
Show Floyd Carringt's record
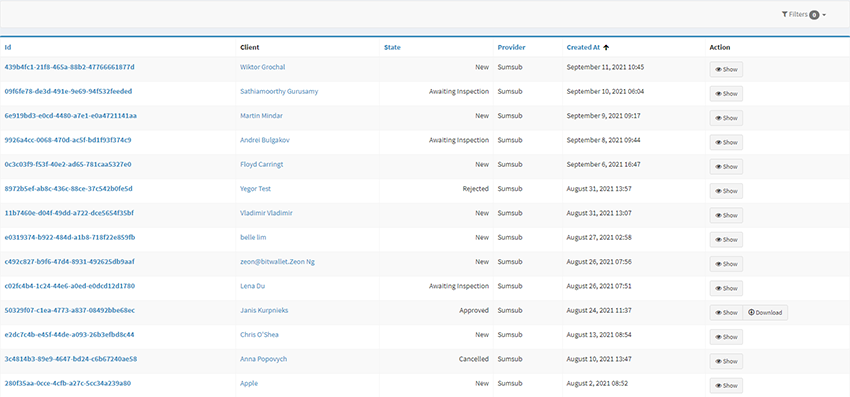(726, 167)
